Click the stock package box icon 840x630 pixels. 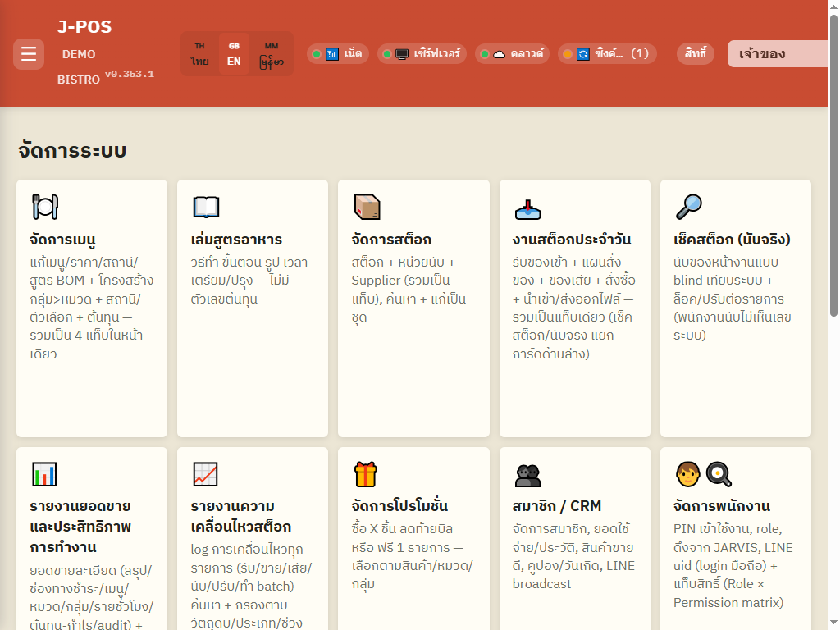[367, 207]
